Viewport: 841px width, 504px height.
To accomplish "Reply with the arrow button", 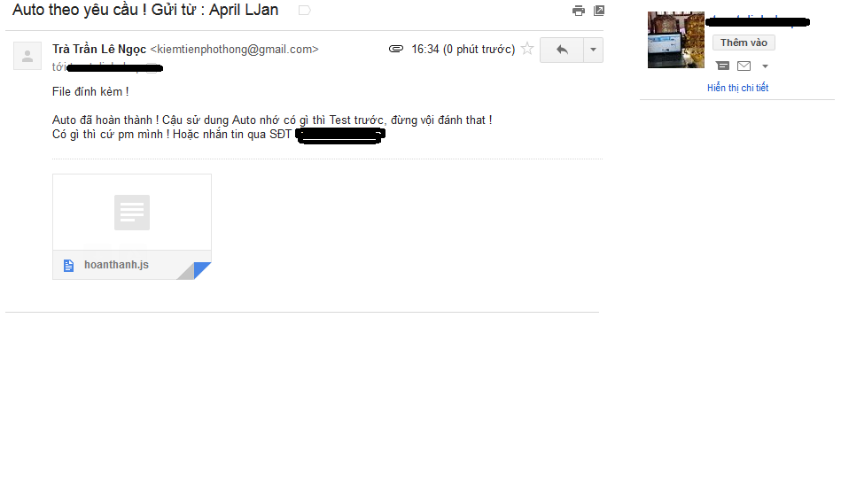I will pos(562,50).
